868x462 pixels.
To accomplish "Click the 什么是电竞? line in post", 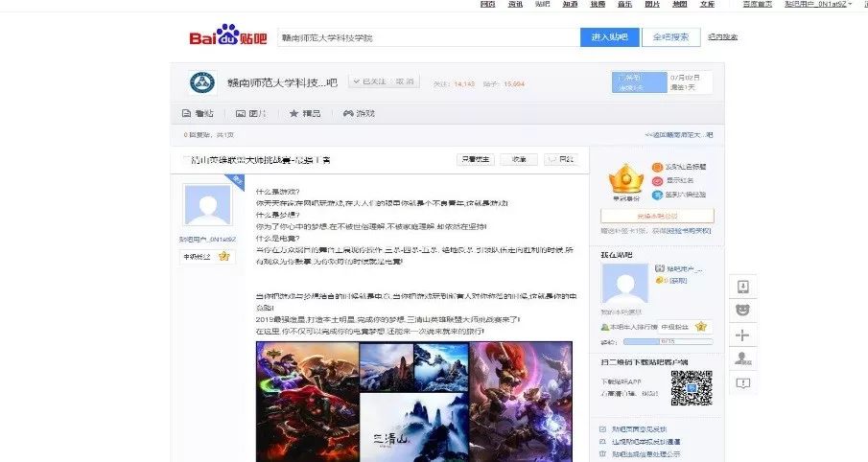I will point(277,239).
